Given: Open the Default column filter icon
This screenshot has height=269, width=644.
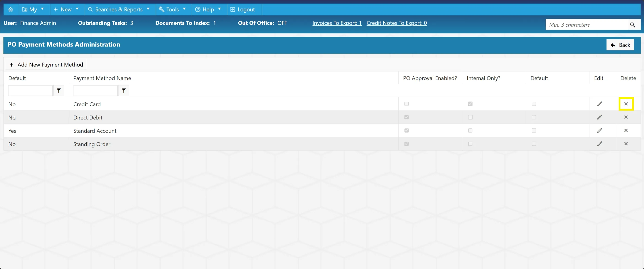Looking at the screenshot, I should point(59,91).
